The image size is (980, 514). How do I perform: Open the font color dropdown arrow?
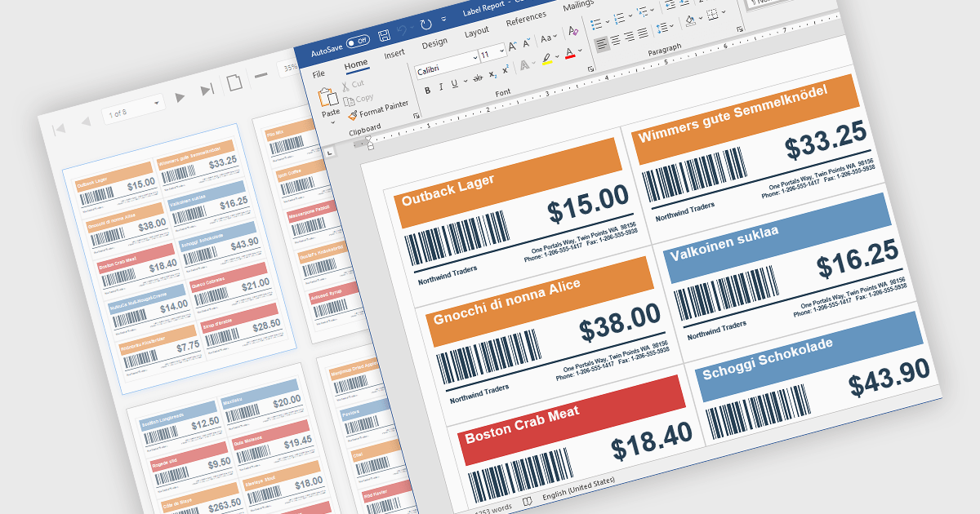click(x=581, y=51)
